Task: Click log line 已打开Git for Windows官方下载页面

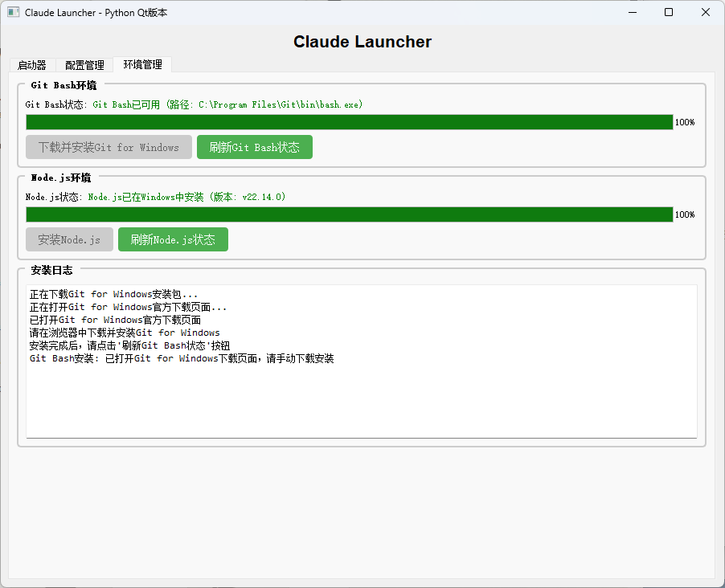Action: [115, 320]
